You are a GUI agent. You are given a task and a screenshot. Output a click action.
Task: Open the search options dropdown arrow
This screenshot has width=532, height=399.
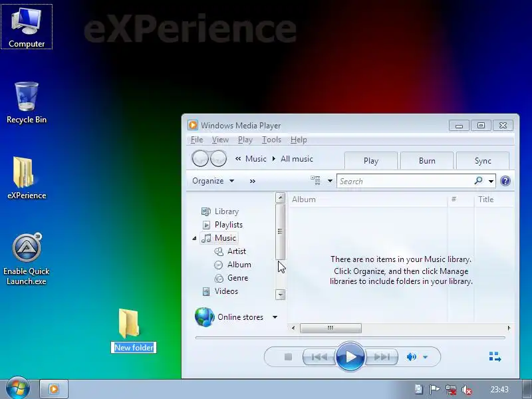491,181
